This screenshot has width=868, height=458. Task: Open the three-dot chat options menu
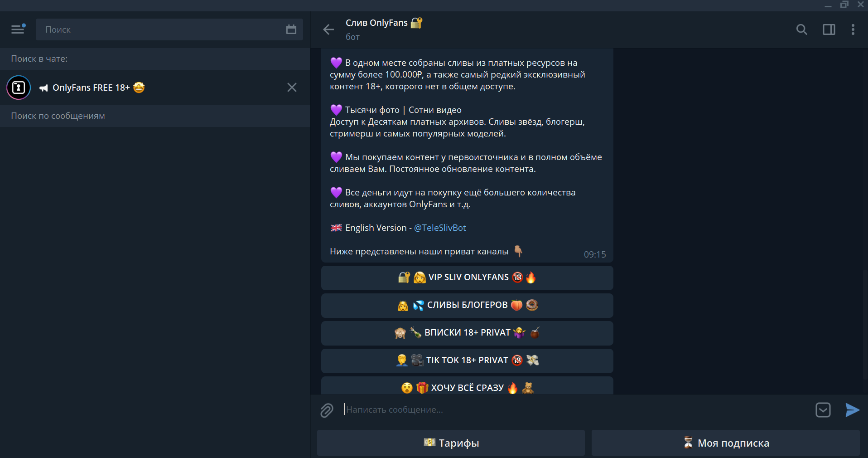click(853, 29)
